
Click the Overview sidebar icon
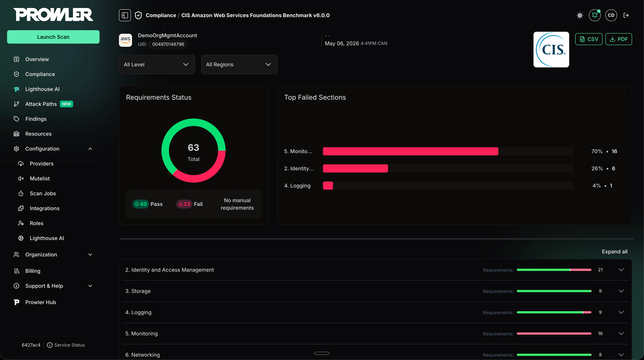pyautogui.click(x=16, y=59)
